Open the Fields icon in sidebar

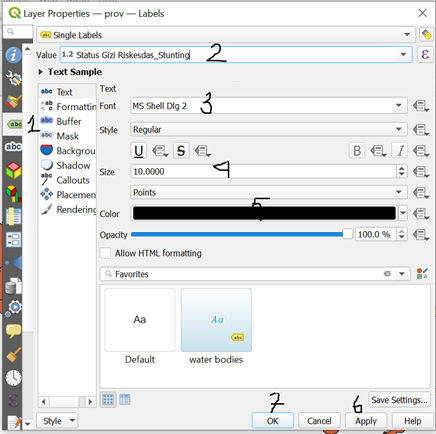[13, 216]
